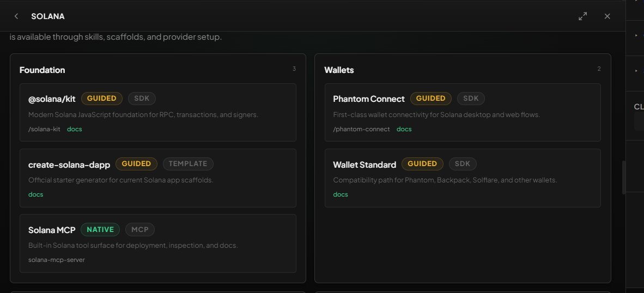Open docs link under @solana/kit
The image size is (644, 293).
[74, 129]
